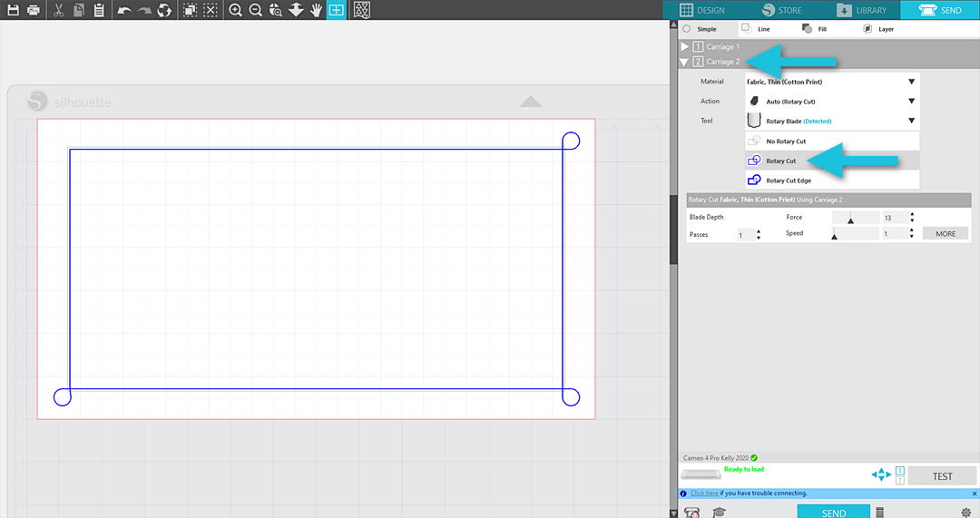
Task: Toggle carriage 1 box beside TEST
Action: click(899, 471)
